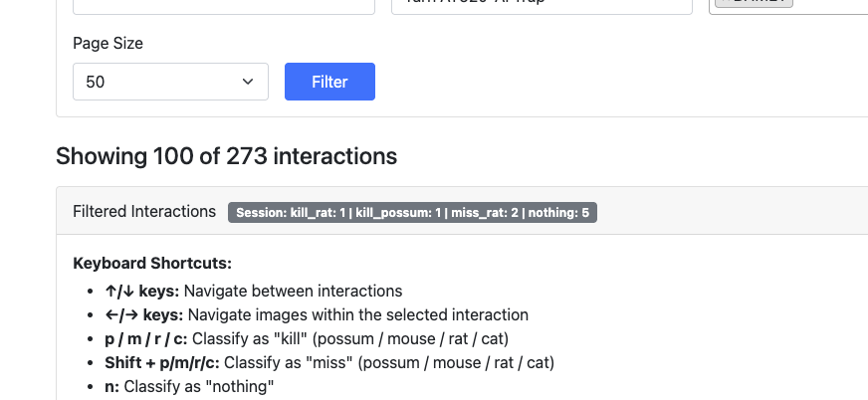The width and height of the screenshot is (868, 400).
Task: Click the partially visible middle text field
Action: click(x=542, y=6)
